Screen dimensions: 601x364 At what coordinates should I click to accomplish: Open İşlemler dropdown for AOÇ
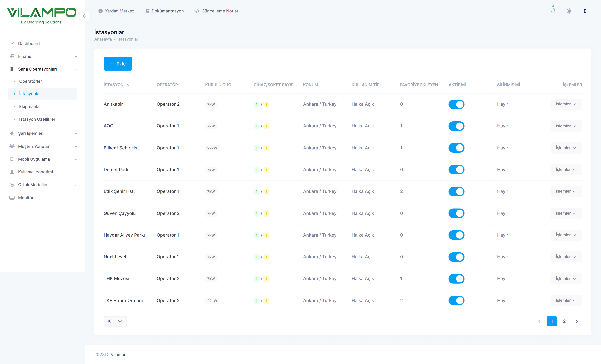pos(566,126)
